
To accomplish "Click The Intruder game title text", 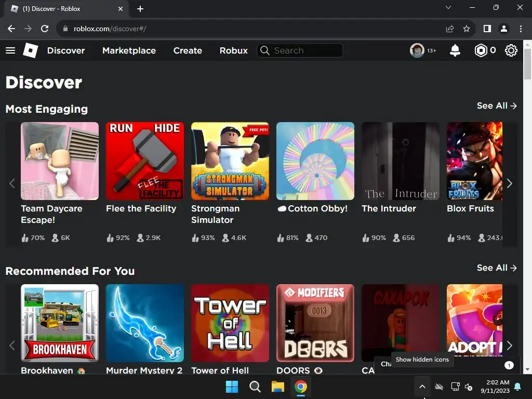I will [389, 209].
